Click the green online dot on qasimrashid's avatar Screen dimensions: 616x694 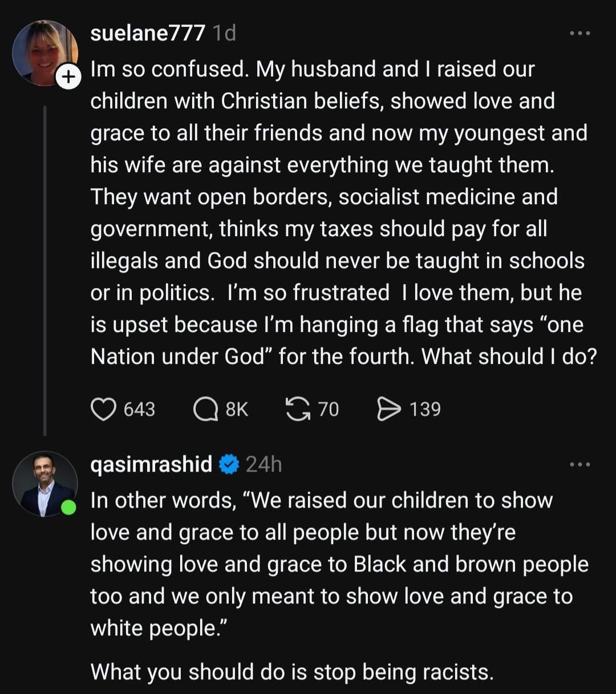pyautogui.click(x=68, y=507)
